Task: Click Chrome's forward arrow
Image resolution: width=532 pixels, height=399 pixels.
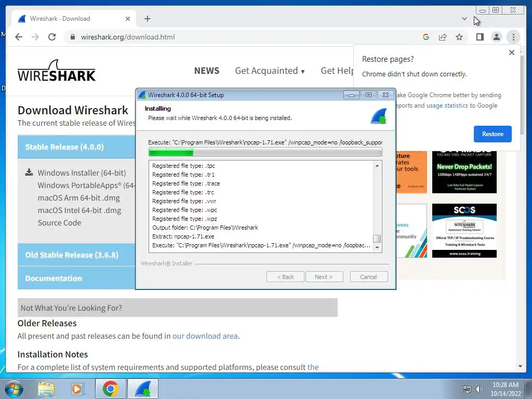Action: [x=35, y=37]
